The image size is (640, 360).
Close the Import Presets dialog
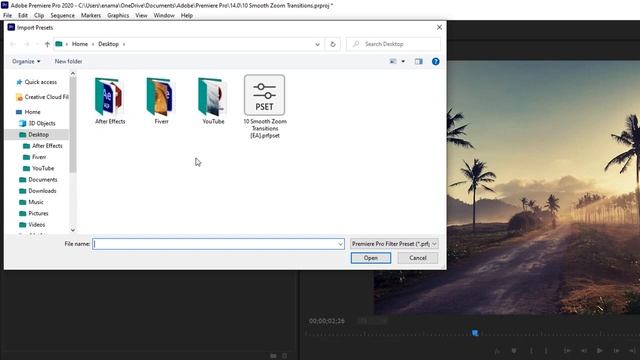(x=439, y=27)
